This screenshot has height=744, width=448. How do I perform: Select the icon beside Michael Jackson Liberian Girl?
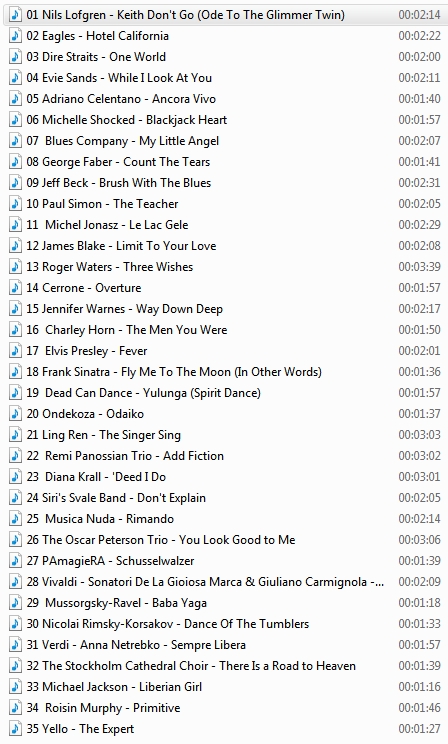[x=15, y=687]
